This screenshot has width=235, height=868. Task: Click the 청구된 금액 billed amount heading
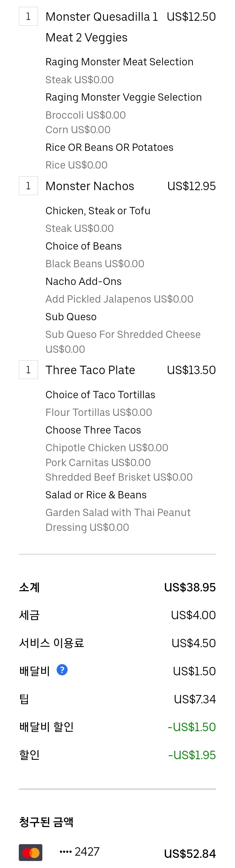point(46,821)
